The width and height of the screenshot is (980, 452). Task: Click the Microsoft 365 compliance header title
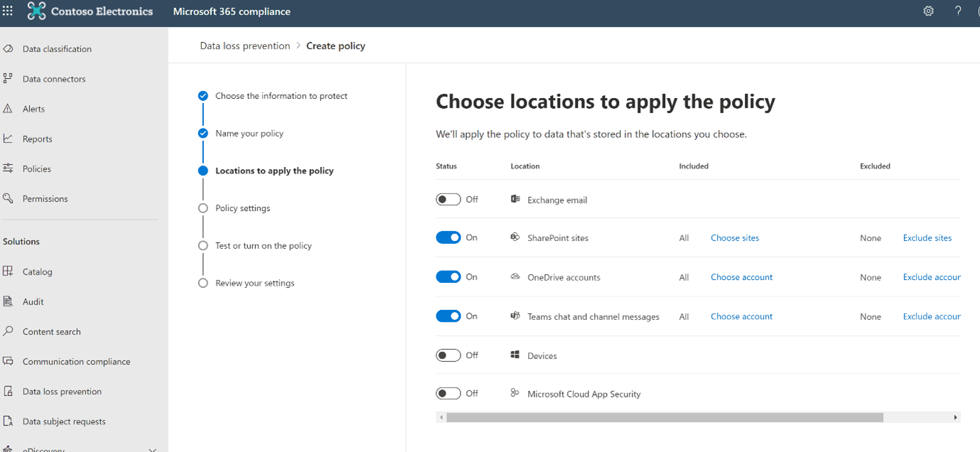232,11
